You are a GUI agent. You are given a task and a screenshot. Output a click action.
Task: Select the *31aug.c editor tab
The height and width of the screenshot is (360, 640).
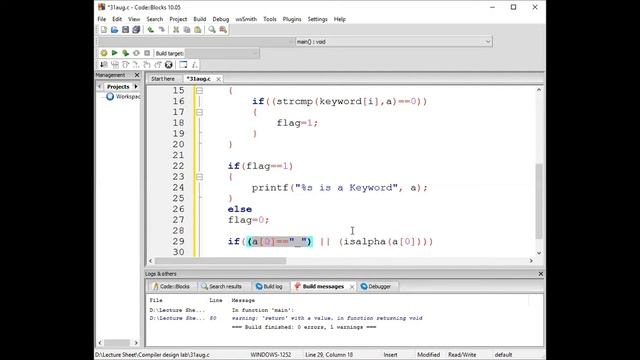coord(199,79)
